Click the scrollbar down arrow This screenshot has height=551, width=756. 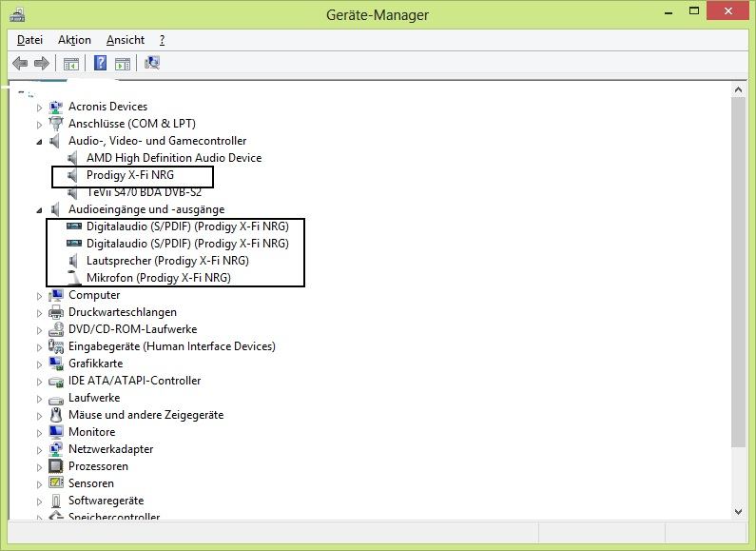pyautogui.click(x=738, y=512)
